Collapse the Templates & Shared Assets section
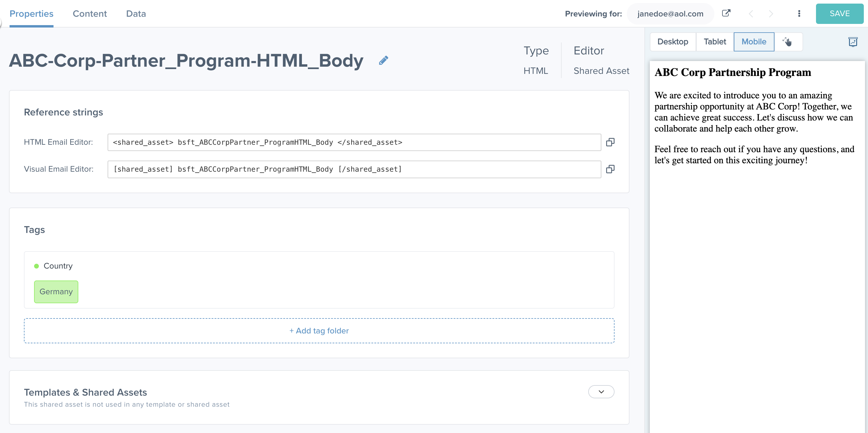868x433 pixels. tap(601, 391)
